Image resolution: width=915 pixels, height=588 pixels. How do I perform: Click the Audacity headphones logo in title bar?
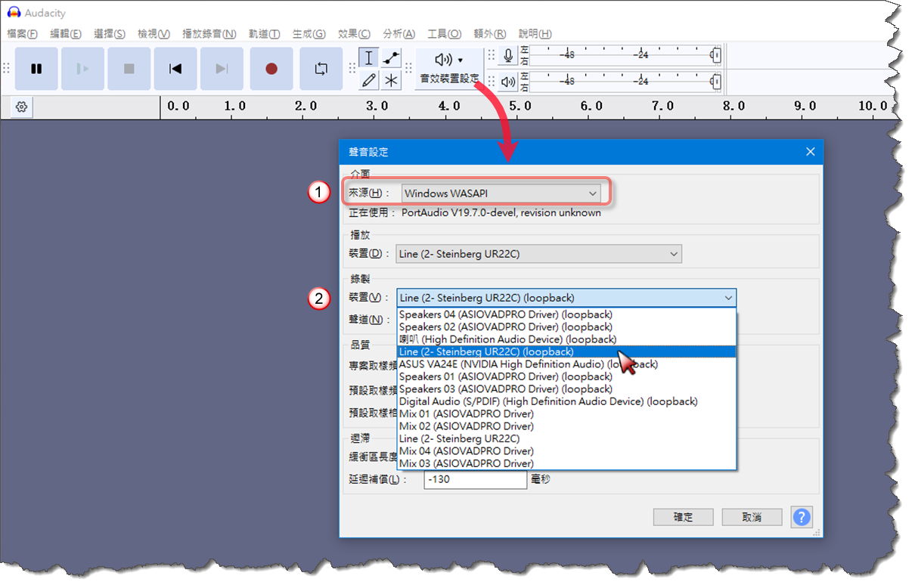pos(13,13)
